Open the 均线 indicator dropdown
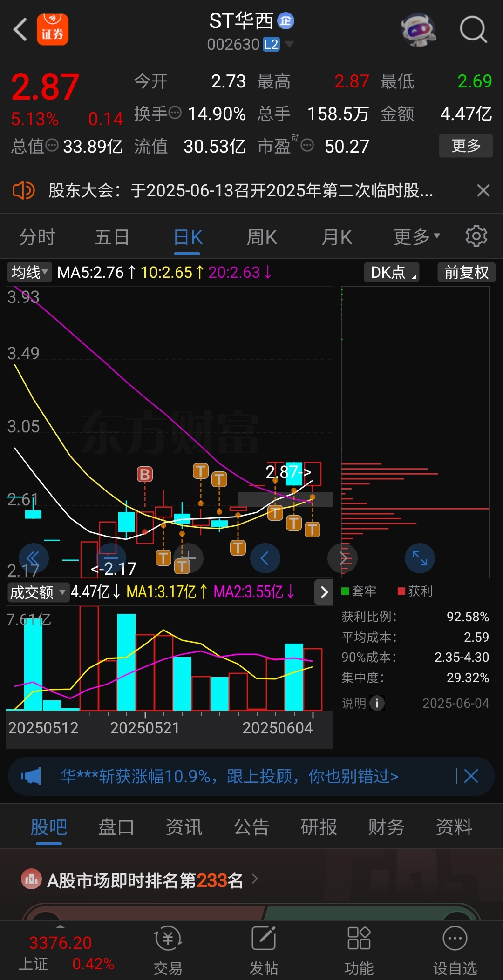The width and height of the screenshot is (503, 980). click(30, 272)
